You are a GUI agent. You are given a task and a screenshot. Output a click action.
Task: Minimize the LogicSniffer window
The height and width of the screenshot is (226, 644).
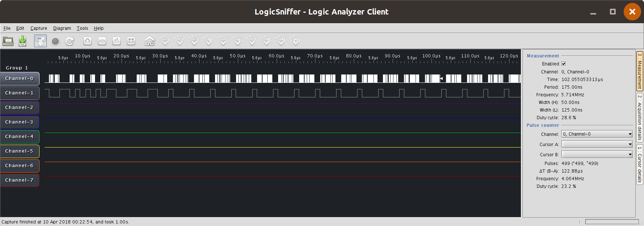pos(593,12)
